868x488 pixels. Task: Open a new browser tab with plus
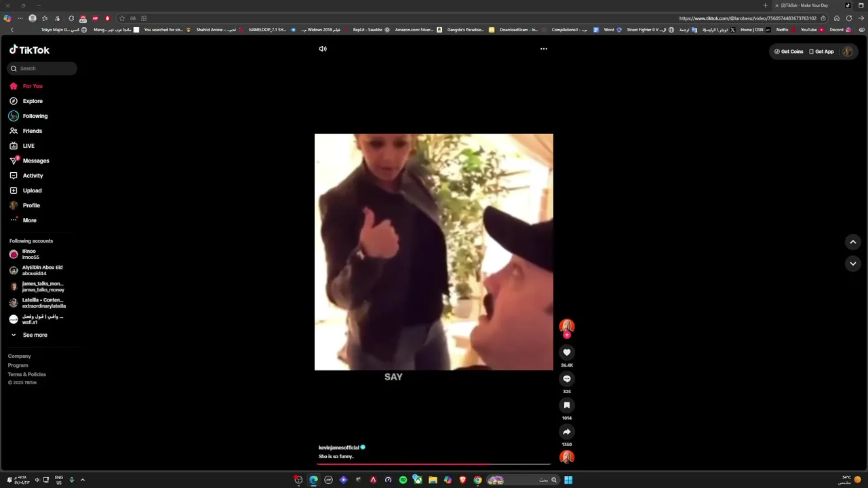click(765, 5)
